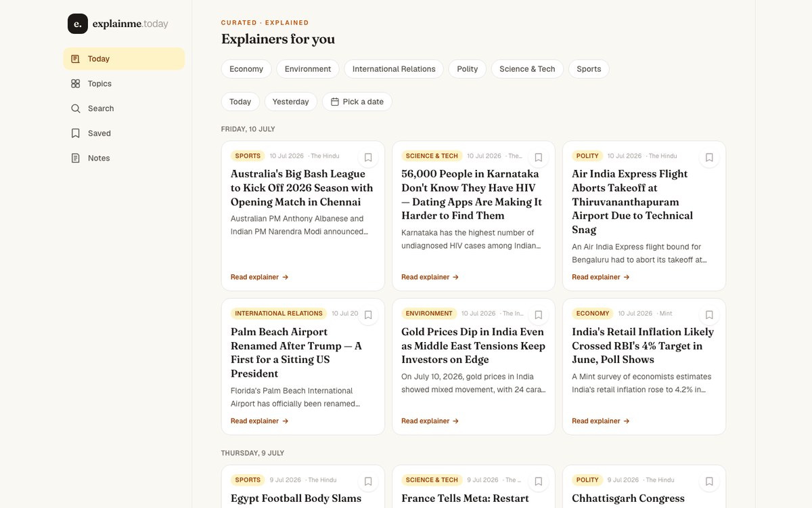Read explainer for Karnataka HIV story
The width and height of the screenshot is (812, 508).
coord(430,277)
